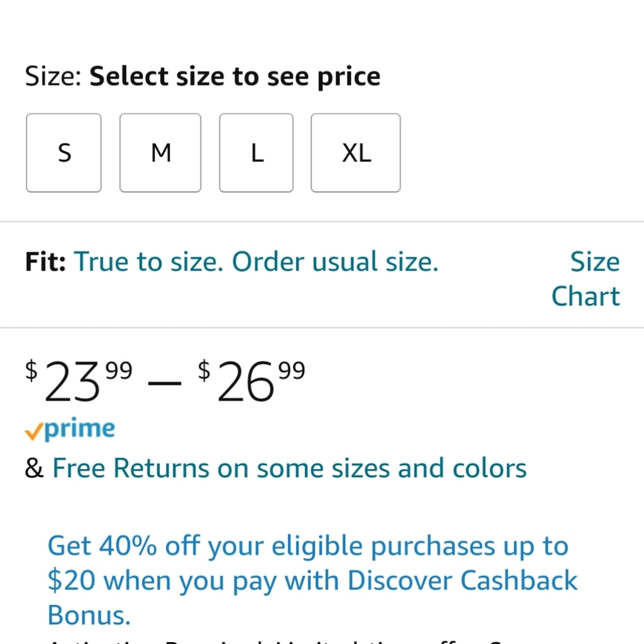Click the 'True to size. Order usual size.' link
Image resolution: width=644 pixels, height=644 pixels.
(256, 261)
